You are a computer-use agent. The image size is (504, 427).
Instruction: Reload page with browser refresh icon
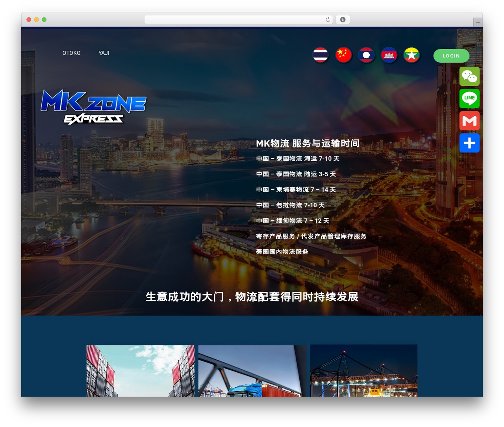(328, 20)
